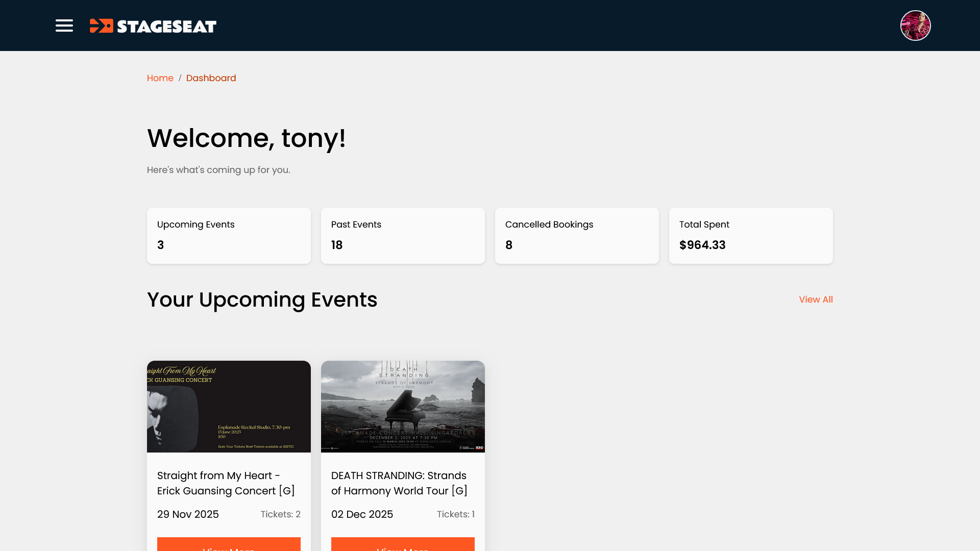The height and width of the screenshot is (551, 980).
Task: Open the profile avatar menu
Action: 915,25
